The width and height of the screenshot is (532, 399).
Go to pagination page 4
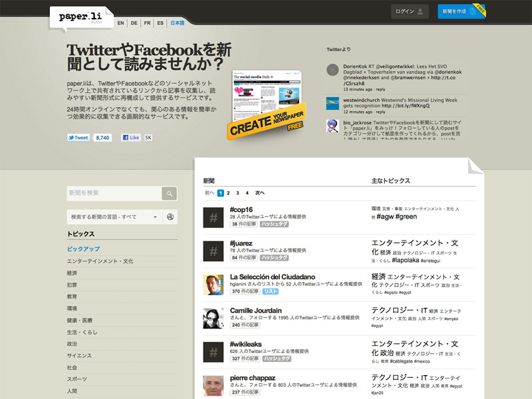click(247, 193)
